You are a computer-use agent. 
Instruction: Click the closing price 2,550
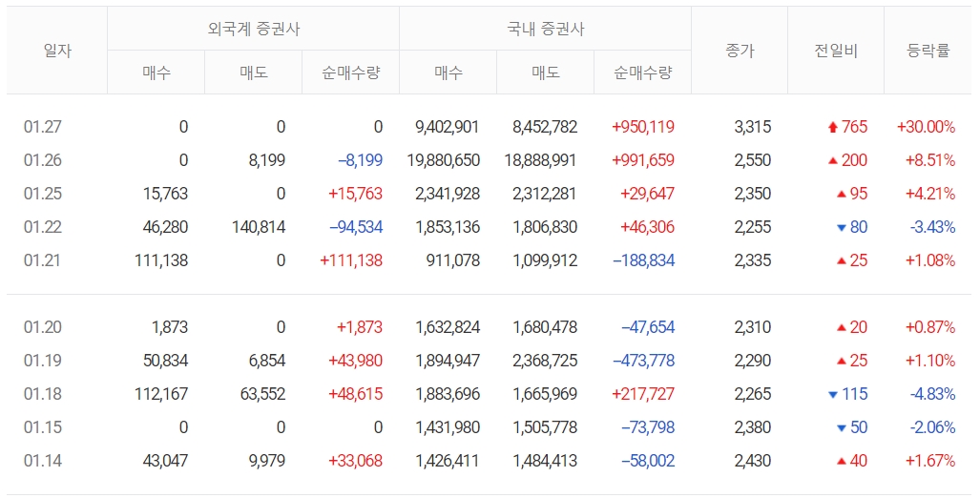point(753,160)
